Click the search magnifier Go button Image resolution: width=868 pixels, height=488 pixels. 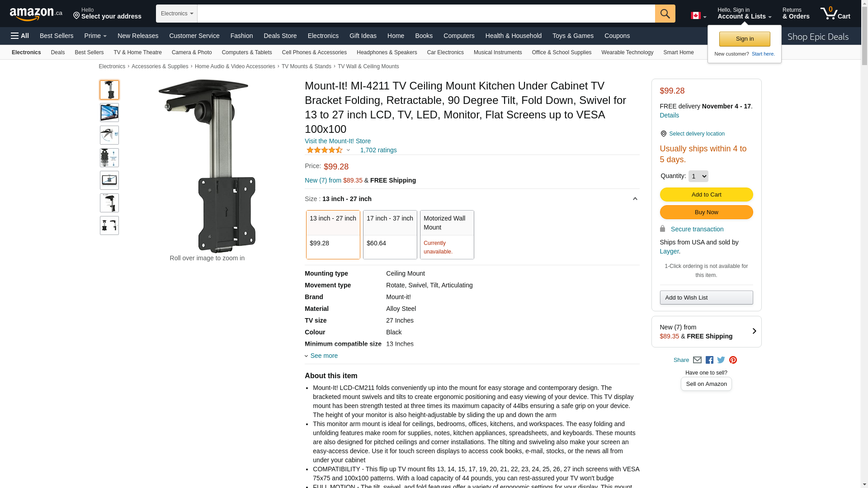click(x=665, y=14)
